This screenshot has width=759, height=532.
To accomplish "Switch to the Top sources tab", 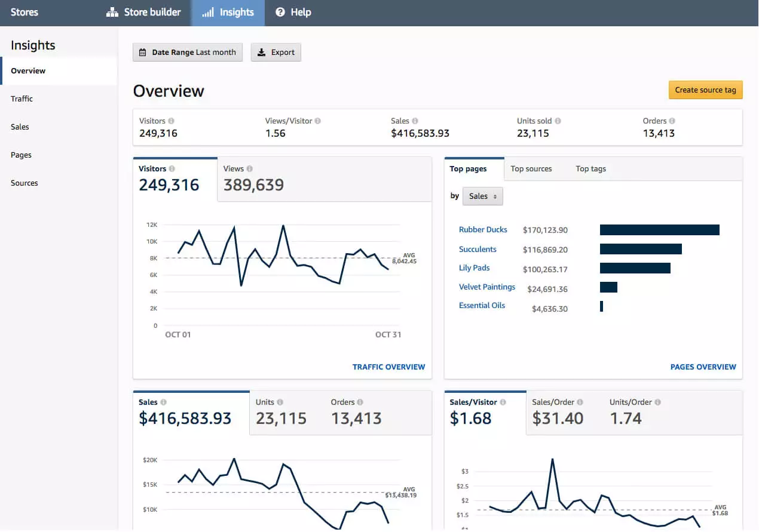I will (531, 169).
